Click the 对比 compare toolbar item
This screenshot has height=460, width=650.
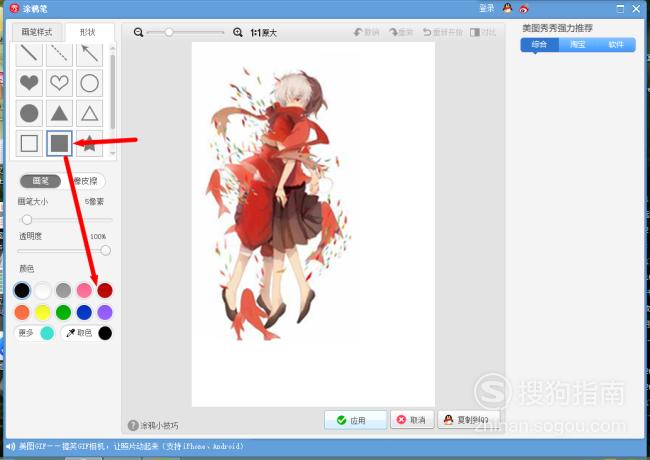point(483,32)
